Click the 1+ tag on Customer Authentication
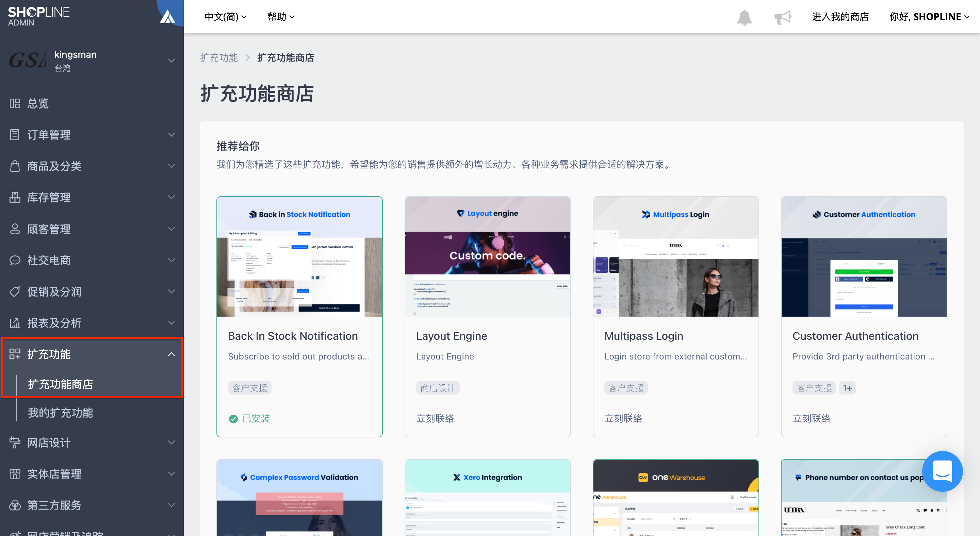The width and height of the screenshot is (980, 536). (x=847, y=388)
